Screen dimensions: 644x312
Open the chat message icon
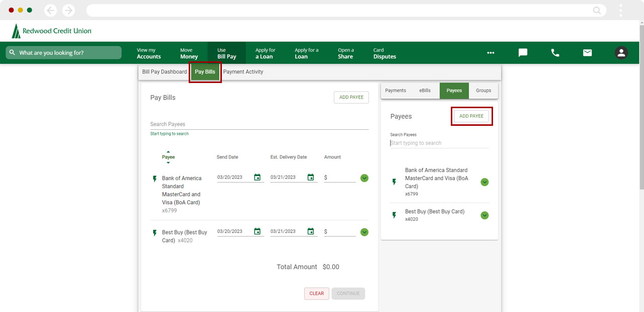point(523,53)
